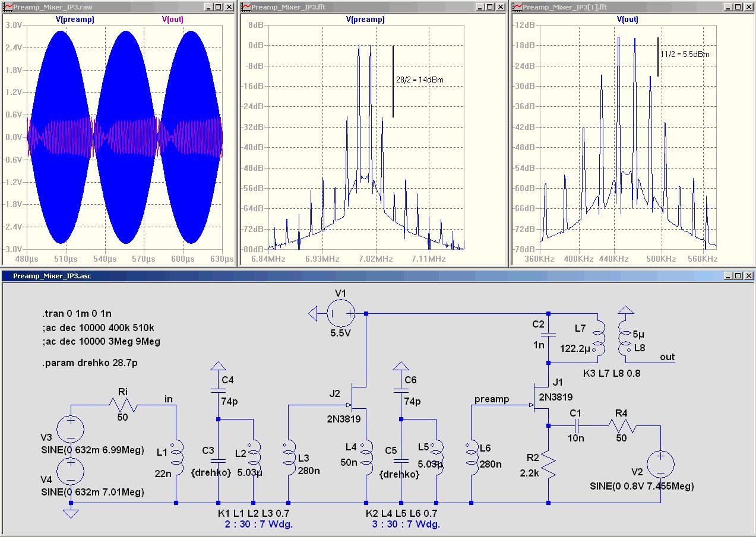
Task: Click the 'out' net label
Action: [x=667, y=357]
